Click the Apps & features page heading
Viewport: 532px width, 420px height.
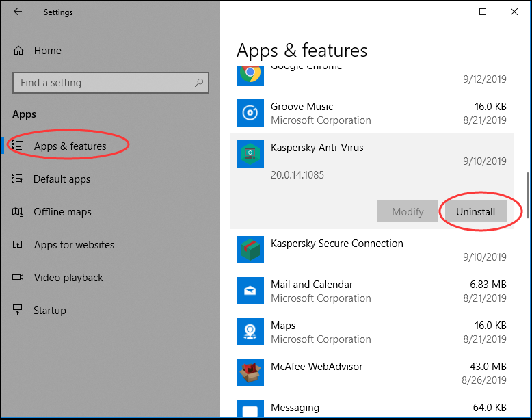coord(302,51)
